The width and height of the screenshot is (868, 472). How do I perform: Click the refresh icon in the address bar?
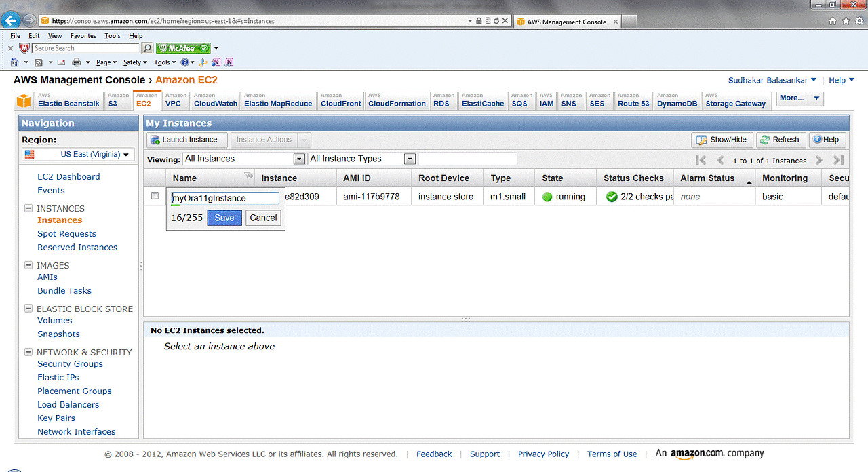coord(497,21)
